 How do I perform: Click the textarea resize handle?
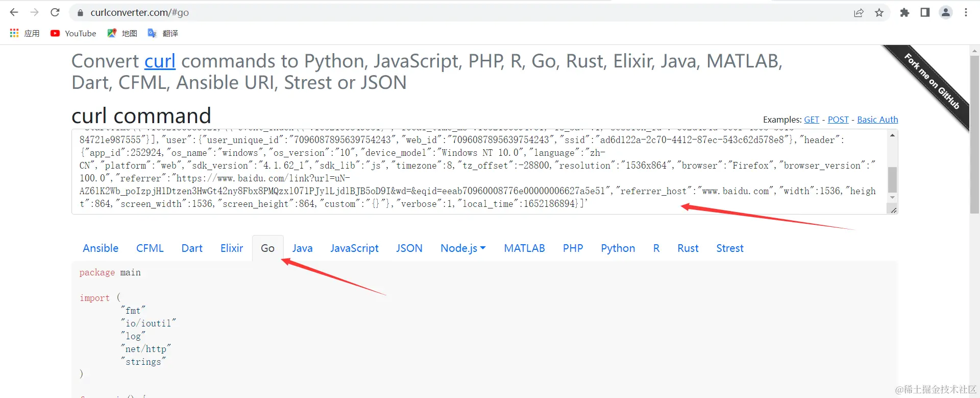tap(893, 210)
